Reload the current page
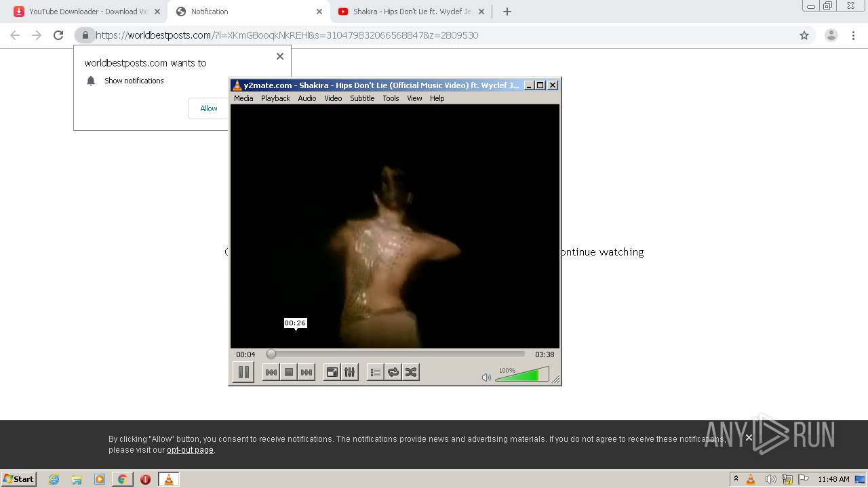This screenshot has height=488, width=868. coord(58,35)
